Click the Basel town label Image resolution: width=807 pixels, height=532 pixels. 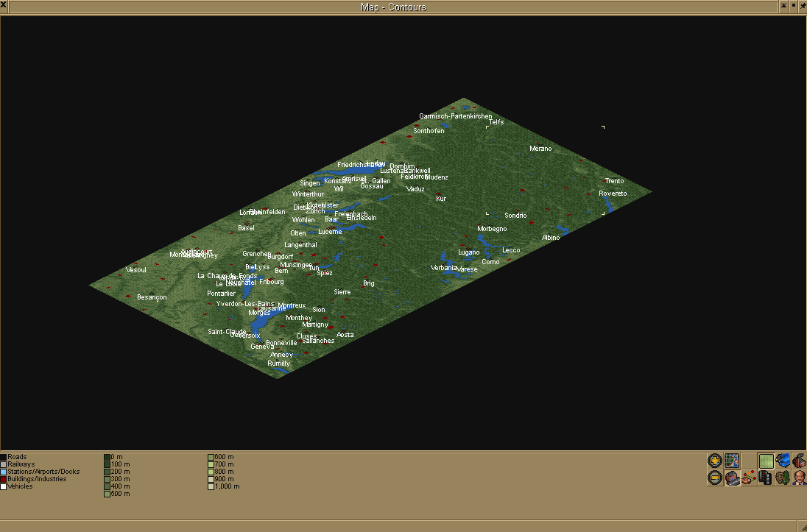coord(246,228)
